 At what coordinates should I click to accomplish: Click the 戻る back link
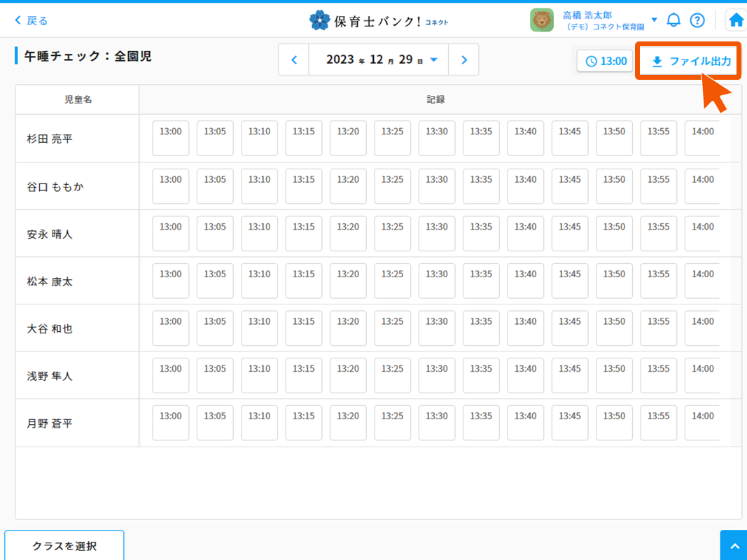tap(32, 20)
